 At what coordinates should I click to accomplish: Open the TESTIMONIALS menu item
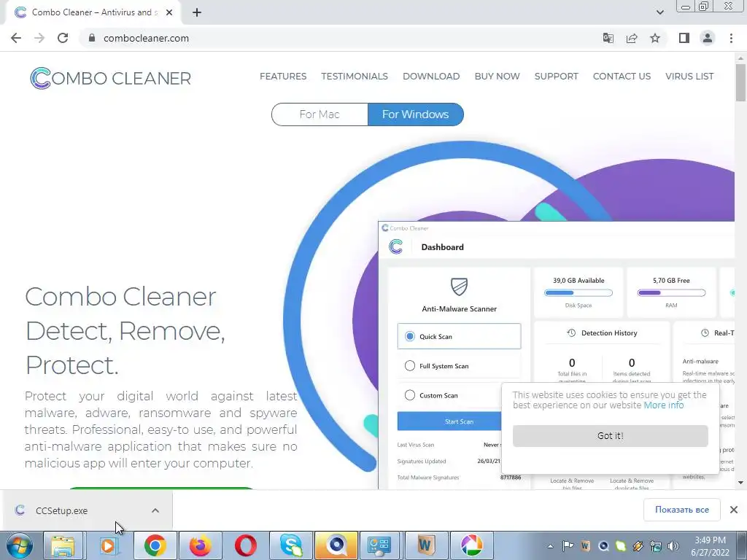coord(355,76)
